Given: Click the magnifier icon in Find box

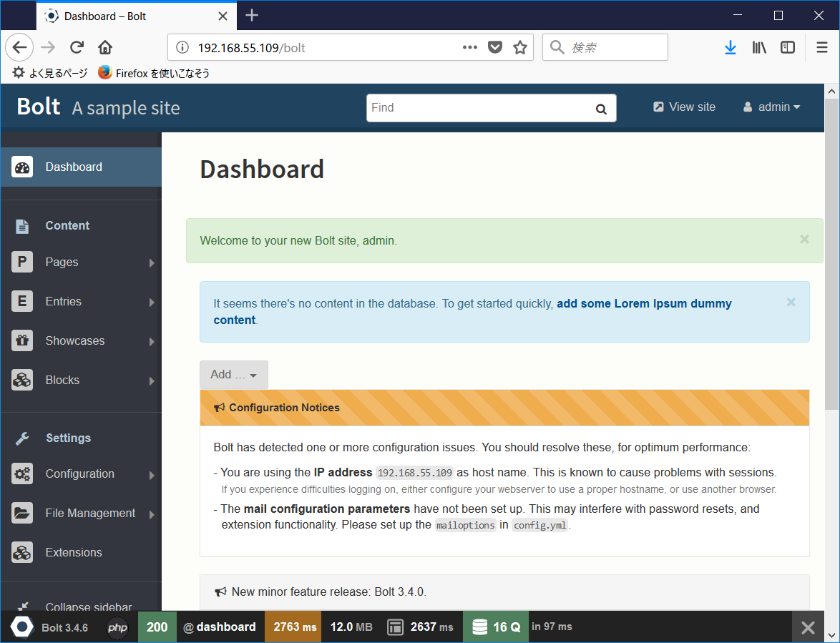Looking at the screenshot, I should pos(601,109).
